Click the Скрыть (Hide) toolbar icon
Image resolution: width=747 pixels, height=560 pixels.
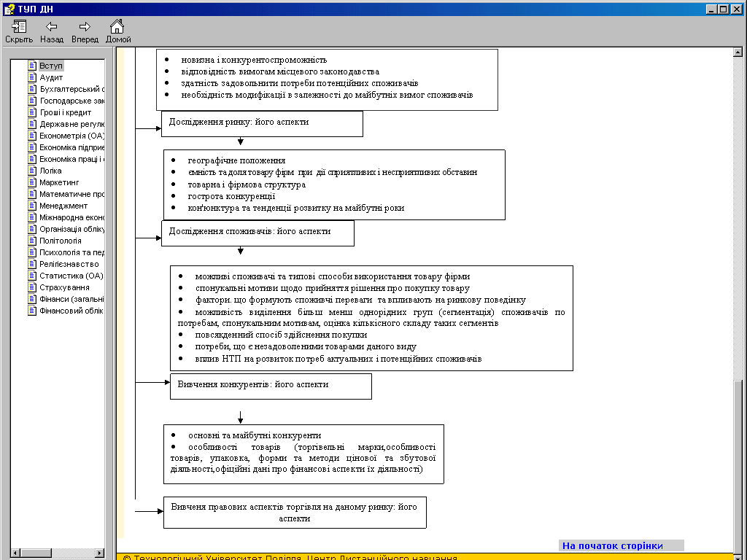pos(19,27)
